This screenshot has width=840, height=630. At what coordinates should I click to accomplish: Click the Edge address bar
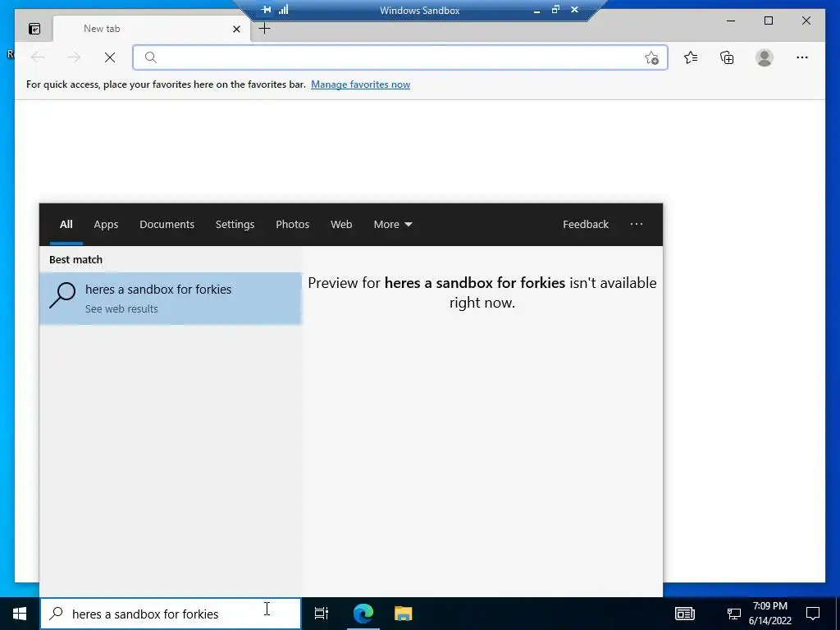(399, 57)
